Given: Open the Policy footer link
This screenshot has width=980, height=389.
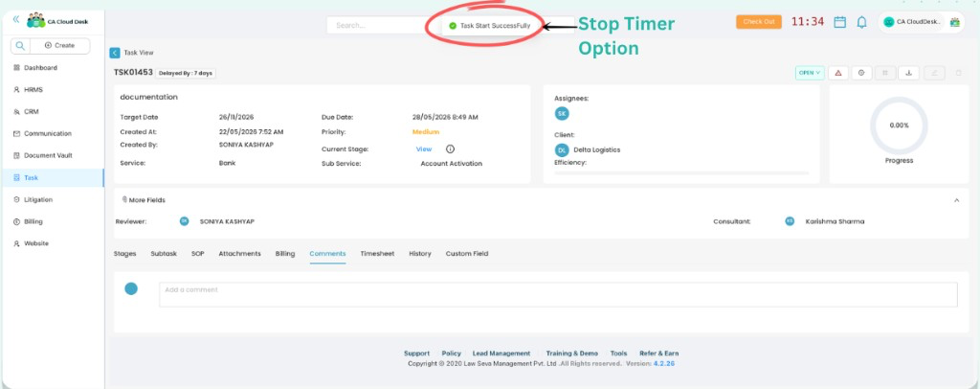Looking at the screenshot, I should (x=452, y=354).
